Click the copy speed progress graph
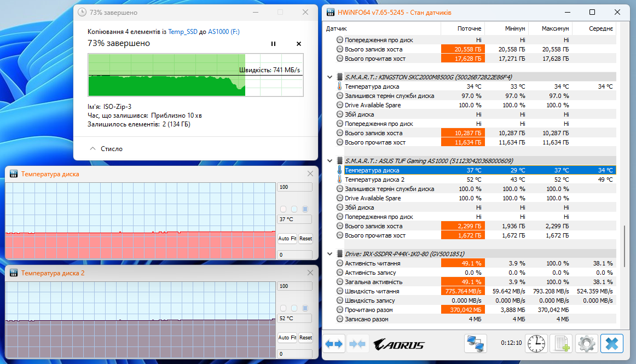 pos(195,75)
